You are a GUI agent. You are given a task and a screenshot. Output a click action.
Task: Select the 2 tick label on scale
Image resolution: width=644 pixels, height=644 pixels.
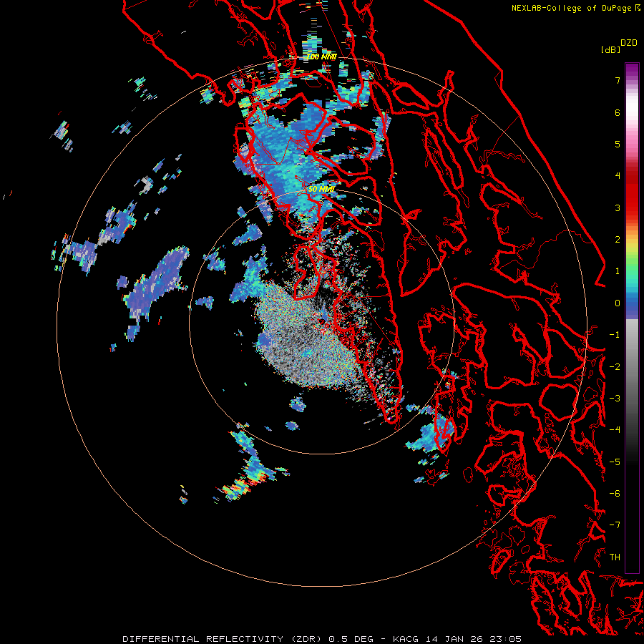618,240
